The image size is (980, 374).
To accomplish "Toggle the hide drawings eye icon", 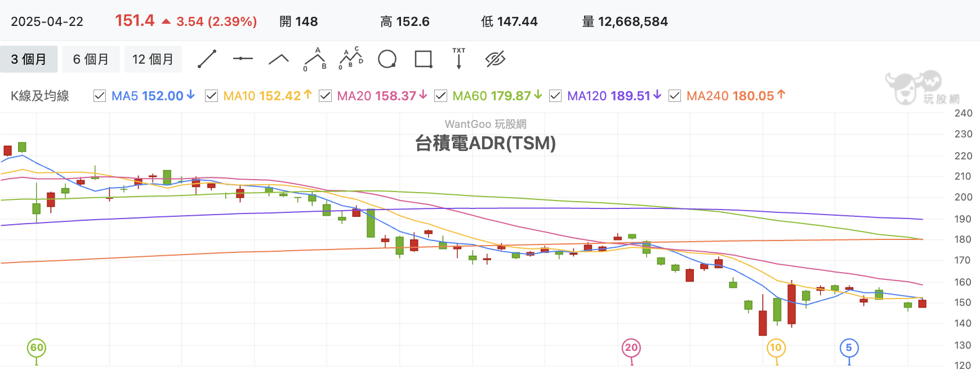I will 495,59.
